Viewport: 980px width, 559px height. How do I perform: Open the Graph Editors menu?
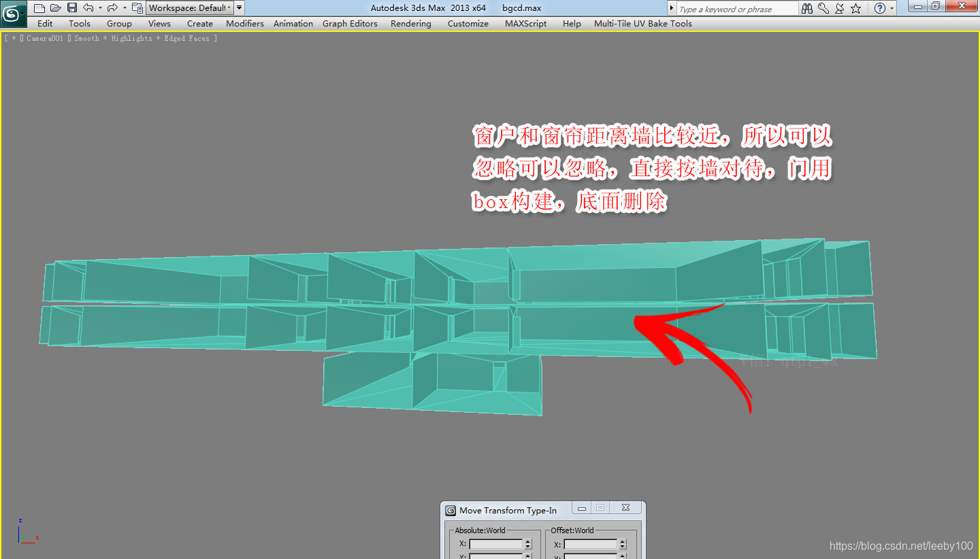[350, 23]
